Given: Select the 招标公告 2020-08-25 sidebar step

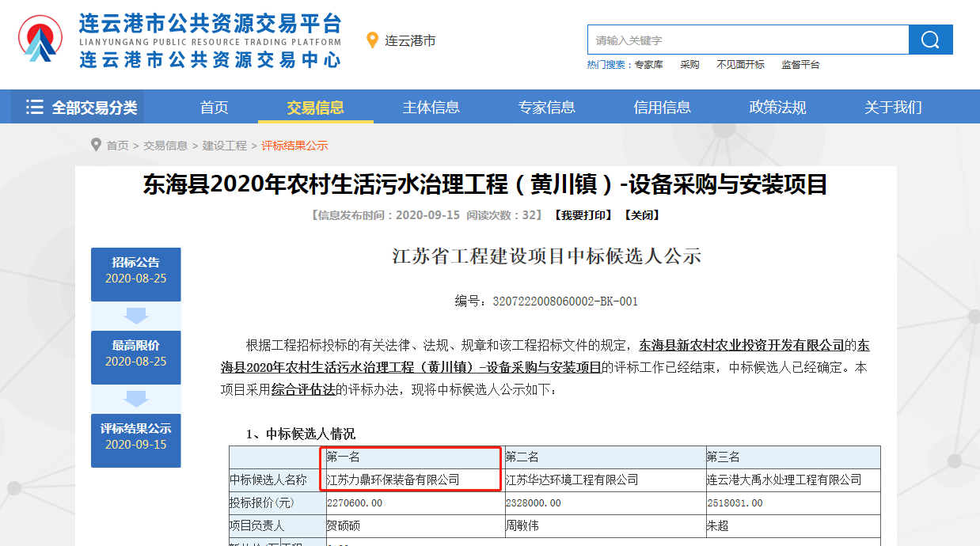Looking at the screenshot, I should point(135,274).
